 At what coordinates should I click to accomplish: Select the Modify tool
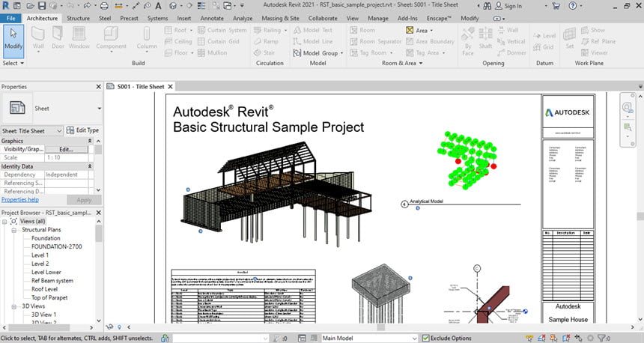pyautogui.click(x=13, y=41)
